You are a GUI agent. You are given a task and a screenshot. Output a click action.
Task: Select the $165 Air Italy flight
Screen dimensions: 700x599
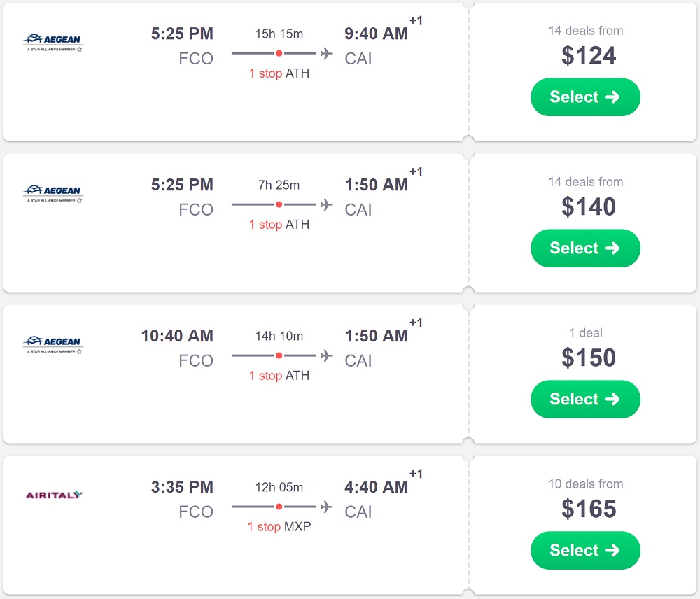tap(585, 551)
